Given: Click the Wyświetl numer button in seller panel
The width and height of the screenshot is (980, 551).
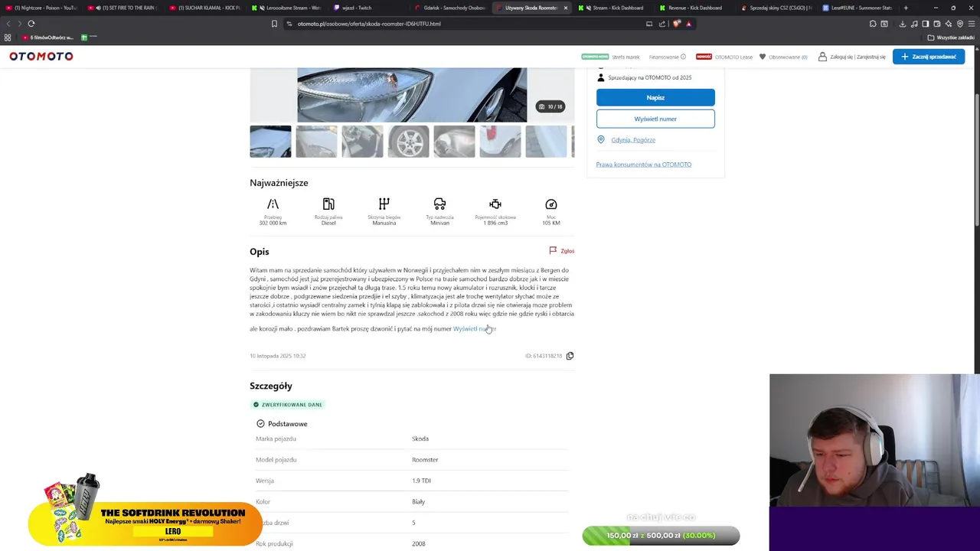Looking at the screenshot, I should 655,119.
